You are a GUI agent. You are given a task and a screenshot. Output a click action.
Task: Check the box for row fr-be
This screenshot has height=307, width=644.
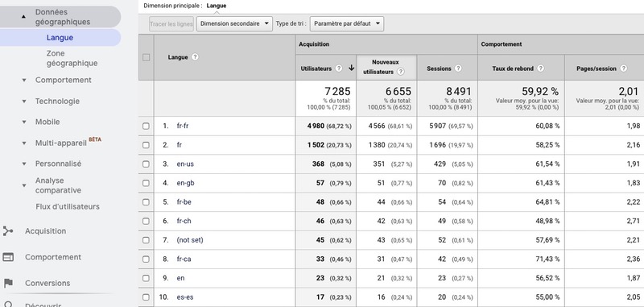[x=146, y=202]
